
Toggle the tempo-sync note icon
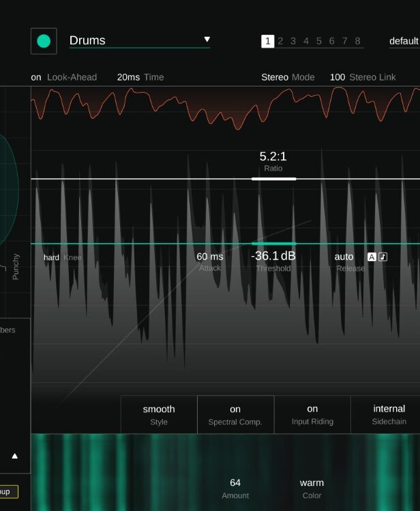[383, 257]
